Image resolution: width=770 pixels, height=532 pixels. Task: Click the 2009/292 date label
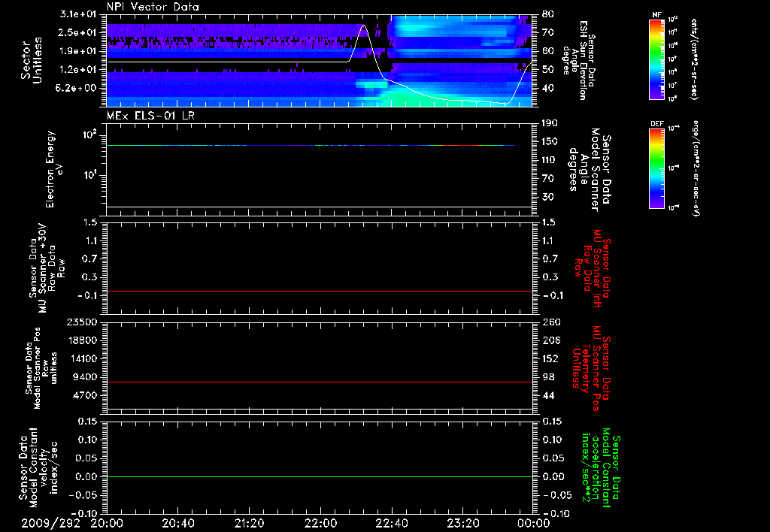[50, 523]
